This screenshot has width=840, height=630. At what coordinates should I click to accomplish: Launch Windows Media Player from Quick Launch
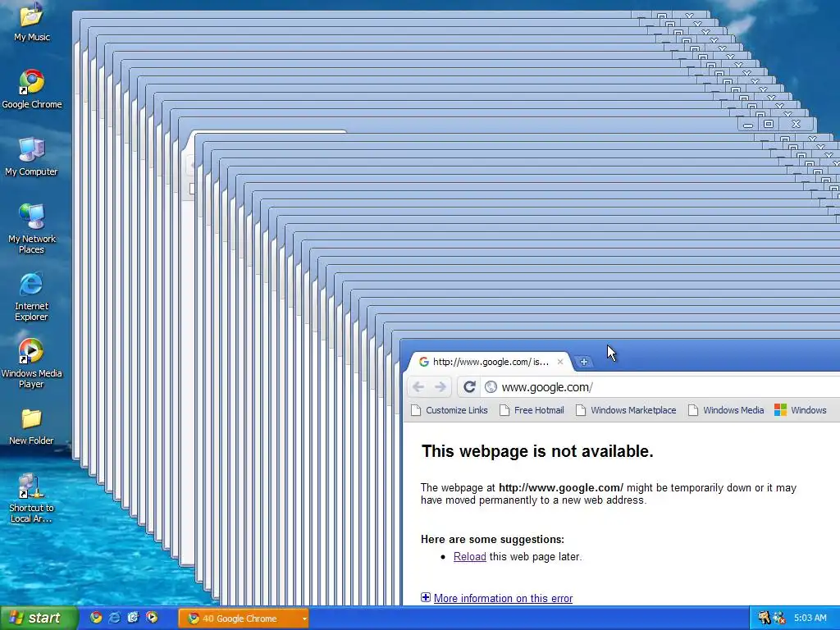click(152, 618)
